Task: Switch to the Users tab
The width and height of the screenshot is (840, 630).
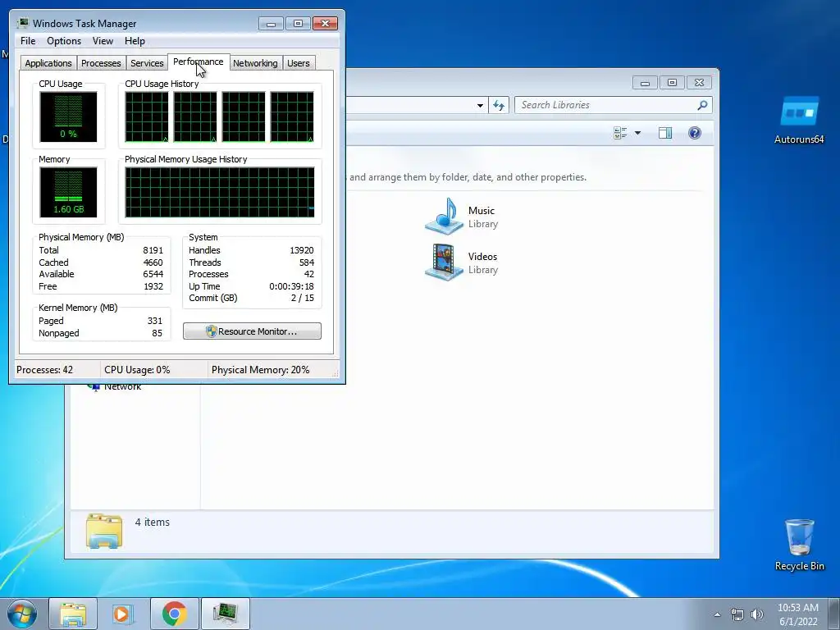Action: click(299, 62)
